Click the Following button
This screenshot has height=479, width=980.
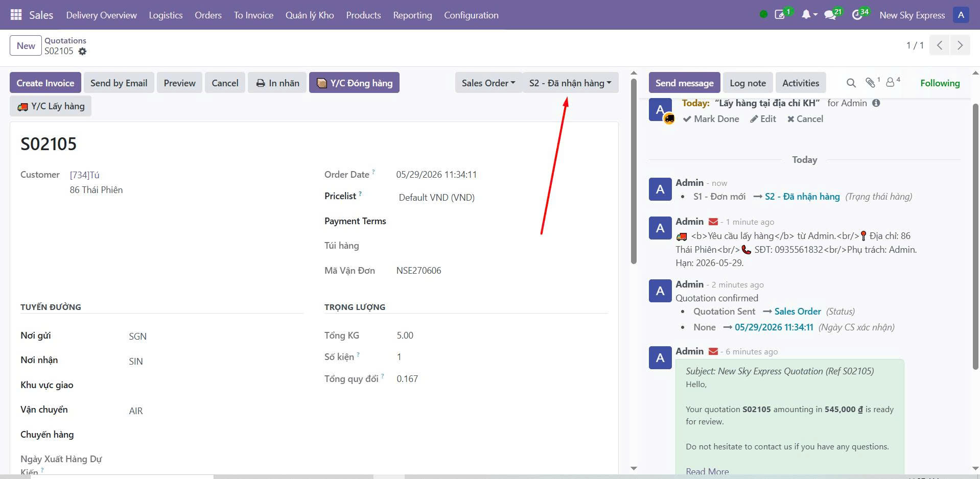point(940,83)
